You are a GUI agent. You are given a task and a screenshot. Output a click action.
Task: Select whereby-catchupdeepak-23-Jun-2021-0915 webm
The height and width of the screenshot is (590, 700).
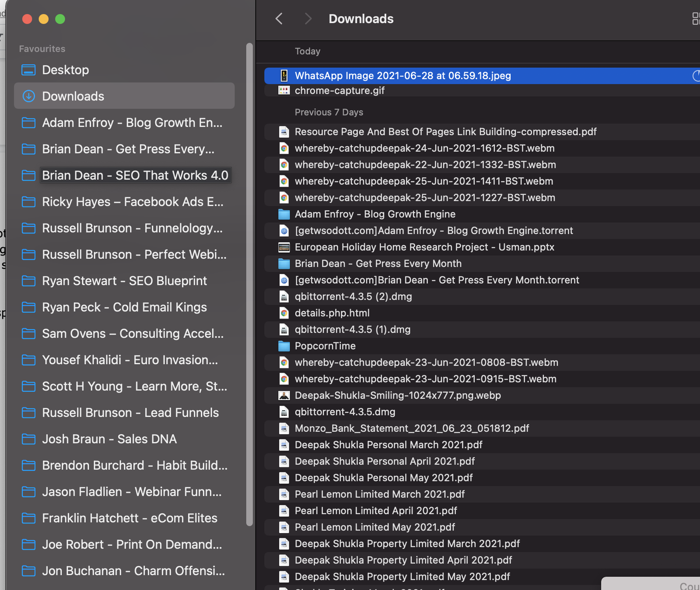pos(482,379)
